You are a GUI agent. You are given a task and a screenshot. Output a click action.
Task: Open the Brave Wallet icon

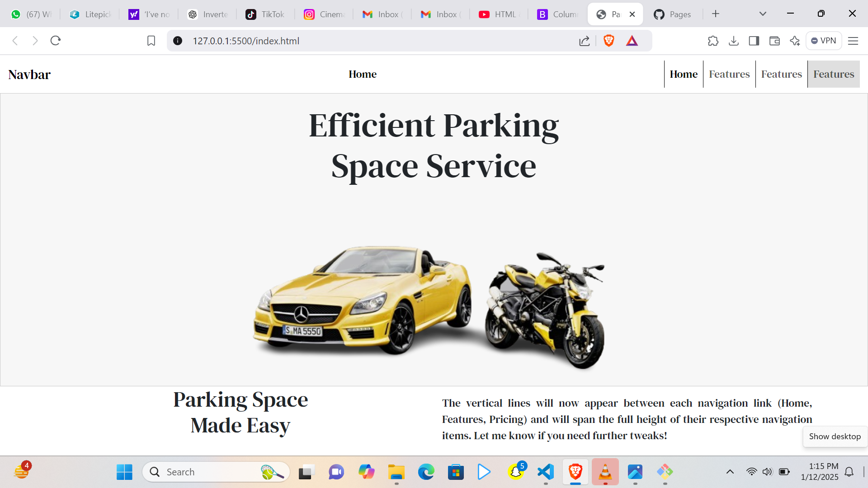click(x=774, y=41)
